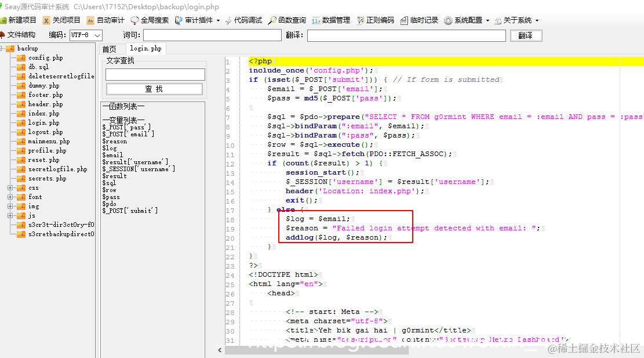
Task: Click the 文件结构 panel icon
Action: [x=2, y=35]
